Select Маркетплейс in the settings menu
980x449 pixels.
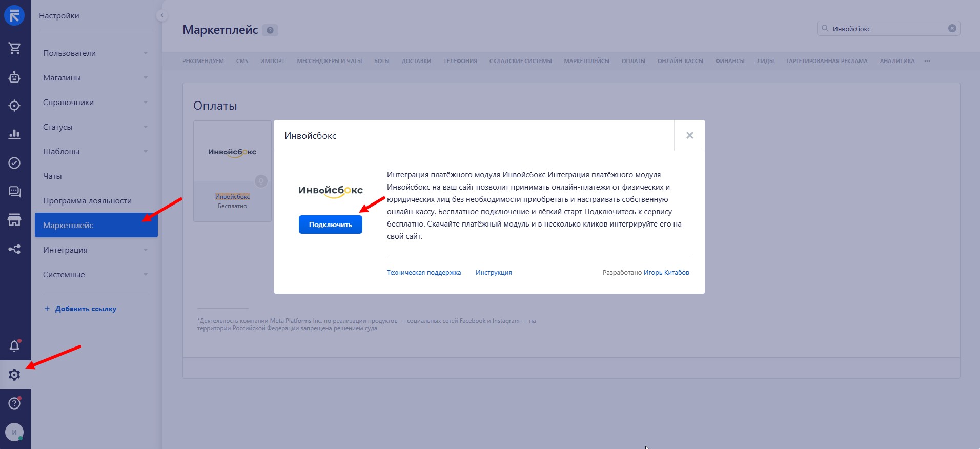point(96,226)
